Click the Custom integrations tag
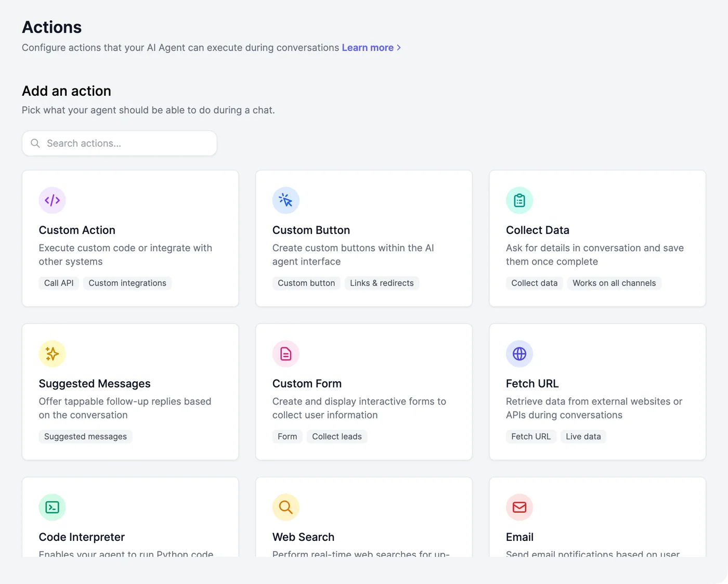Image resolution: width=728 pixels, height=584 pixels. coord(127,283)
